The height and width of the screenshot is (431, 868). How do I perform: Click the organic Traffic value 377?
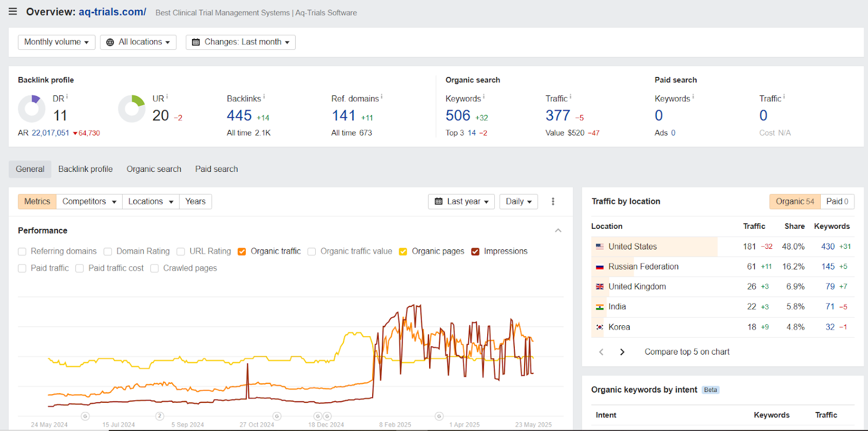coord(558,115)
